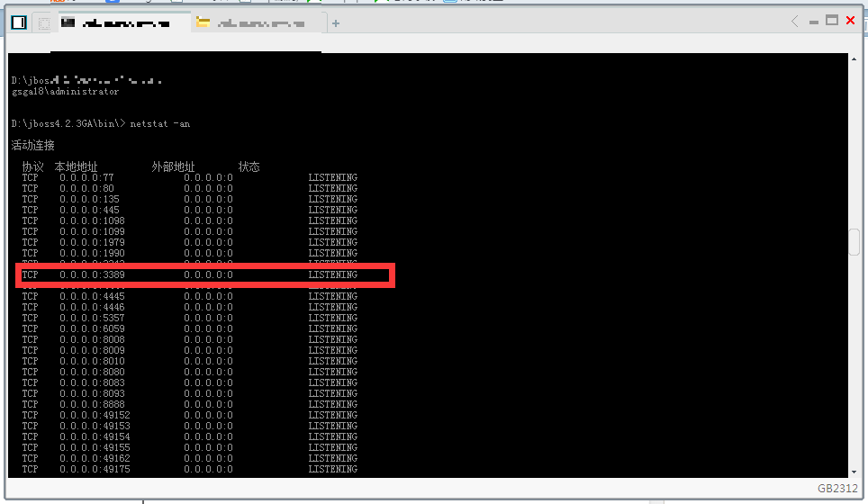868x504 pixels.
Task: Click local address 0.0.0.0:8888
Action: click(93, 404)
